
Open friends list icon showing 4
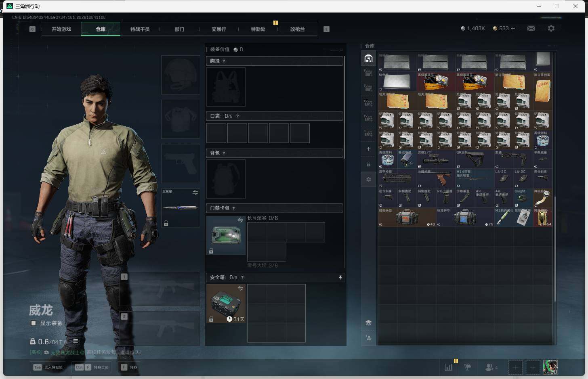[491, 367]
